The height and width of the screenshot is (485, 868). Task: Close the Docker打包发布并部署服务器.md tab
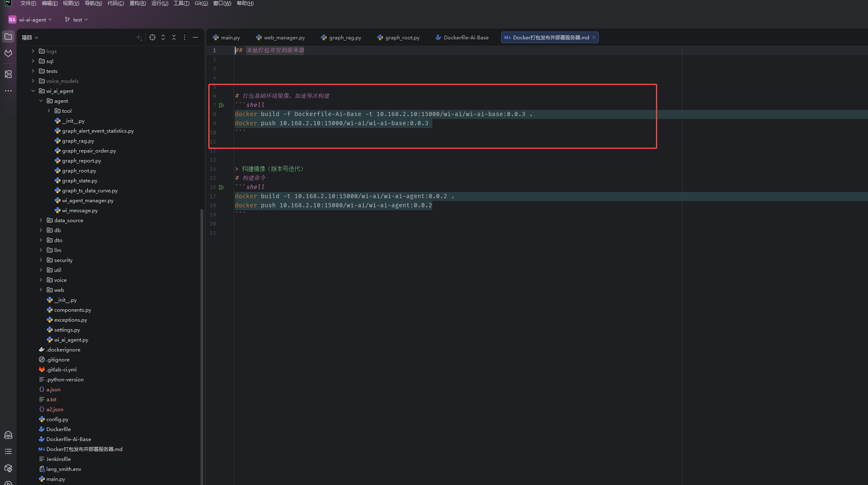click(x=594, y=37)
